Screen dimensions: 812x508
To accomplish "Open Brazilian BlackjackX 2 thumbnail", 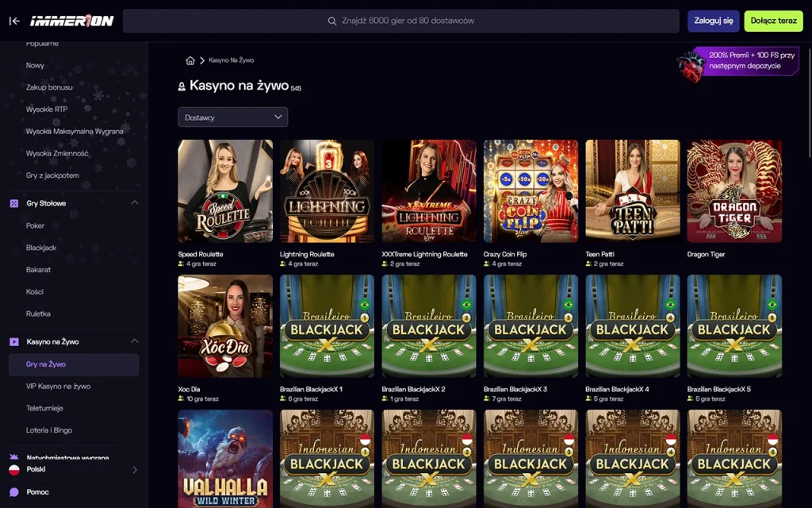I will point(429,326).
